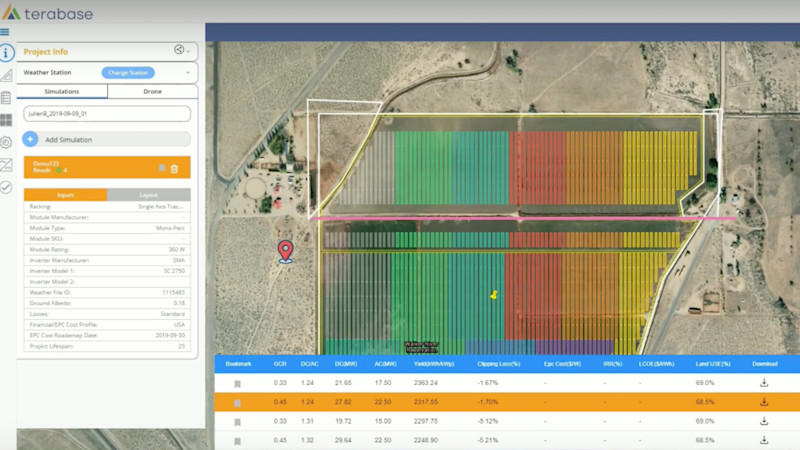The image size is (800, 450).
Task: Sort by AC(MW) column header
Action: click(x=385, y=364)
